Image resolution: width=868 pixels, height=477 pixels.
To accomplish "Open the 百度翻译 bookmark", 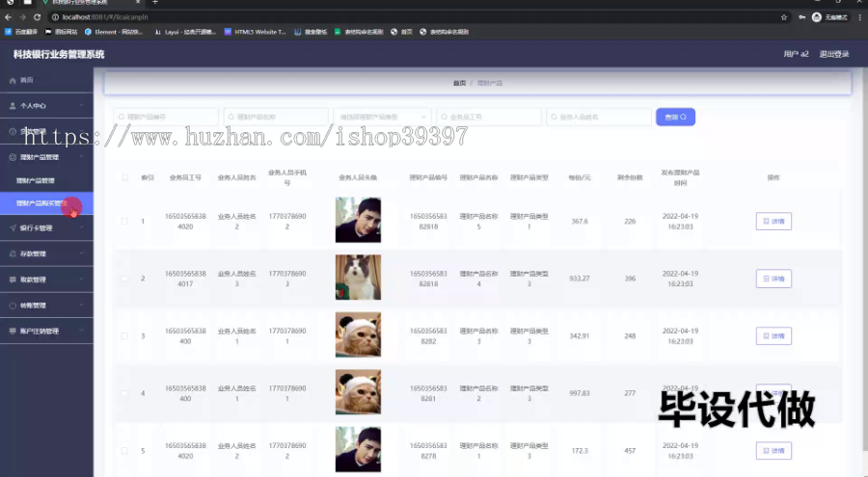I will [21, 32].
